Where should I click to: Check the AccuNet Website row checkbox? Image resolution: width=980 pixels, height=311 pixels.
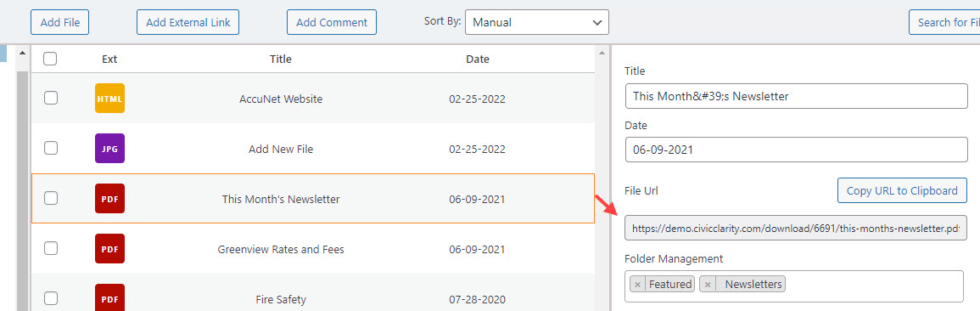51,98
